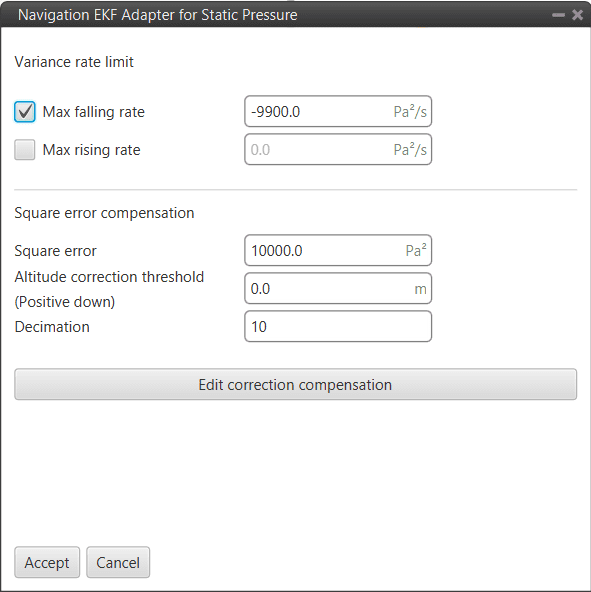Click the Pa² unit in Square error field
The width and height of the screenshot is (591, 592).
(x=416, y=251)
